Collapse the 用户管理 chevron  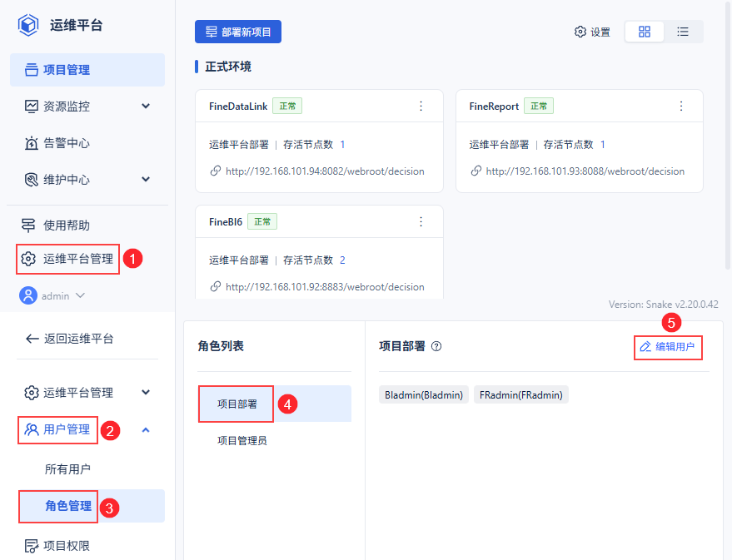pos(146,430)
